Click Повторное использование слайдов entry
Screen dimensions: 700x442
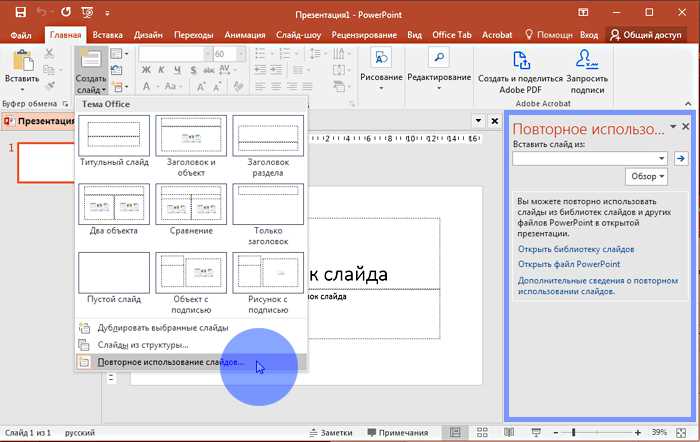click(191, 362)
